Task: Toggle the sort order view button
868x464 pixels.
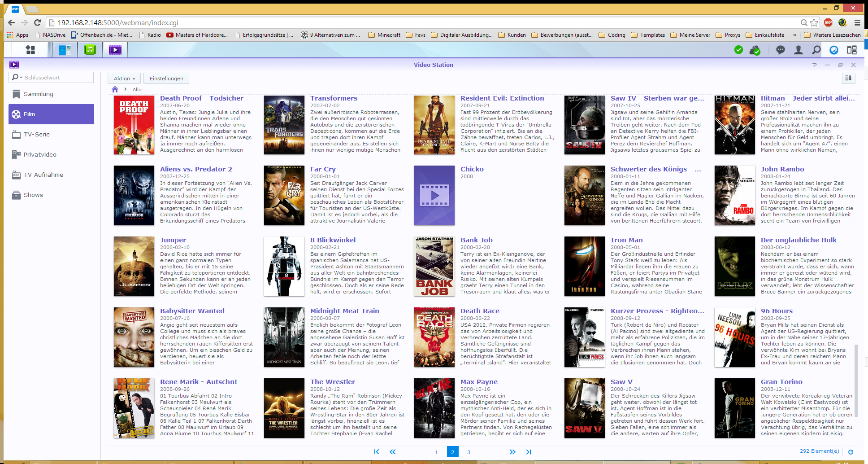Action: 848,78
